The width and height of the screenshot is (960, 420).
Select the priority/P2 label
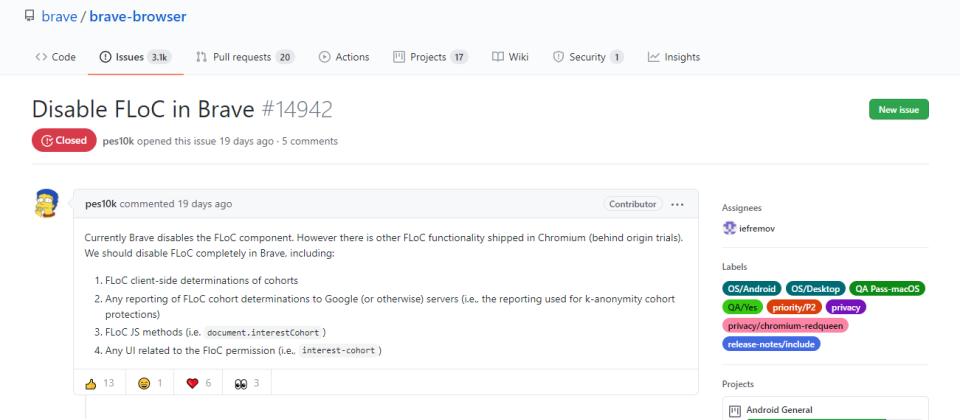click(x=794, y=307)
